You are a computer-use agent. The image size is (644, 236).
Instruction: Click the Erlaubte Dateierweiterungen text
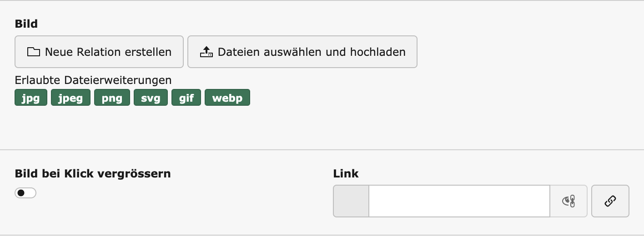[x=93, y=80]
